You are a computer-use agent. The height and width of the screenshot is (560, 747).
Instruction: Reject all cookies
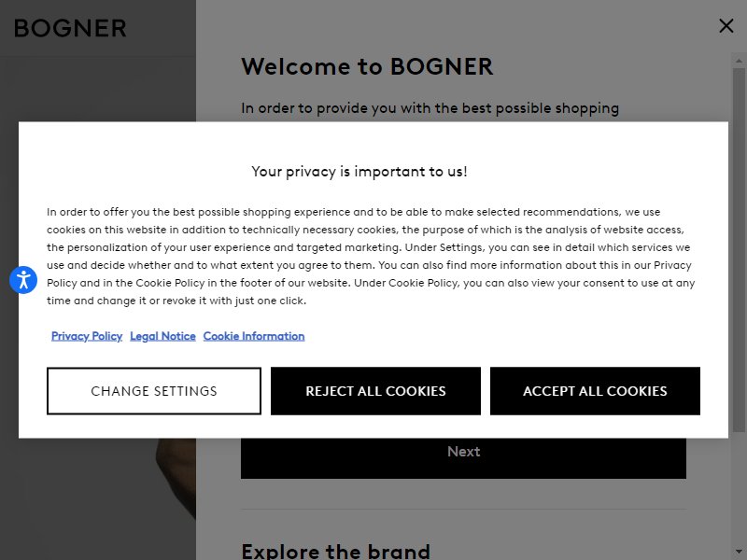tap(375, 391)
